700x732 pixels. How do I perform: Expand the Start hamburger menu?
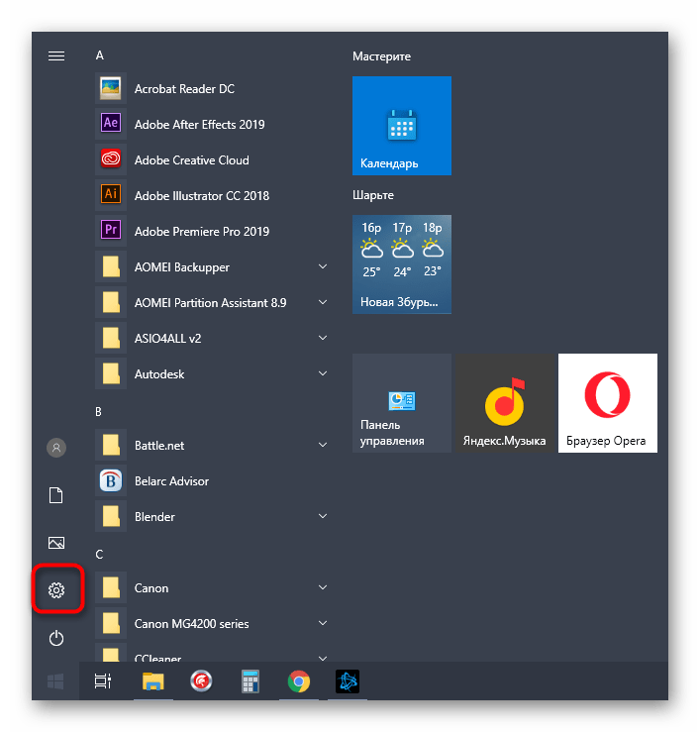tap(56, 56)
